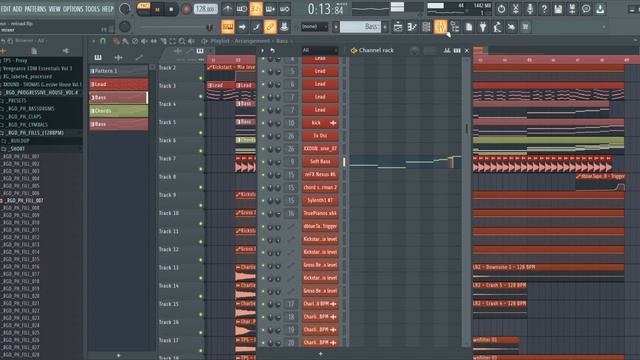Open the PATTERNS menu
Screen dimensions: 640x360
pyautogui.click(x=36, y=9)
